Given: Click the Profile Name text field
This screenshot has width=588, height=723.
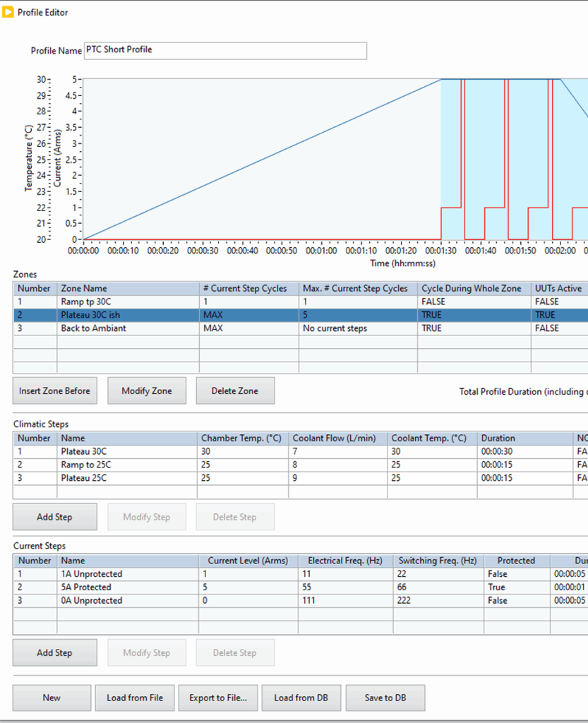Looking at the screenshot, I should click(x=225, y=51).
